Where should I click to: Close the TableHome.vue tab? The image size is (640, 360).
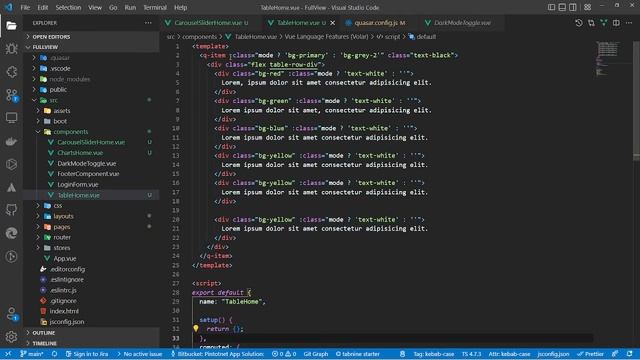tap(333, 23)
